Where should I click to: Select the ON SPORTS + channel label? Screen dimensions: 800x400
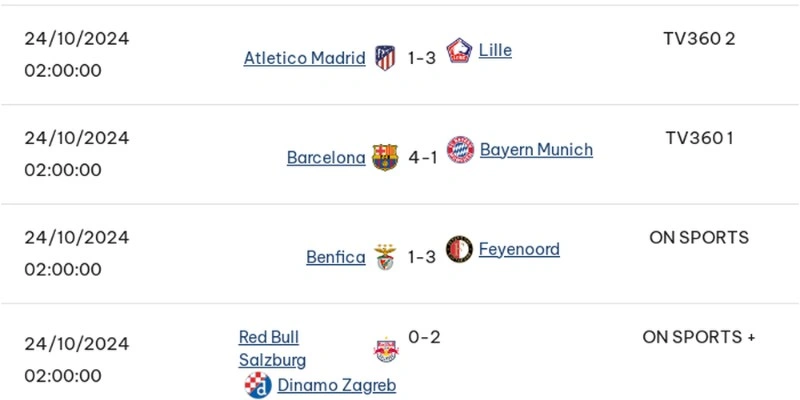pyautogui.click(x=699, y=337)
